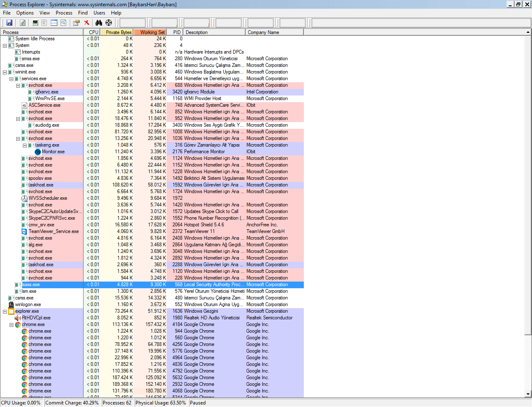Open the Help menu
532x407 pixels.
pyautogui.click(x=116, y=13)
